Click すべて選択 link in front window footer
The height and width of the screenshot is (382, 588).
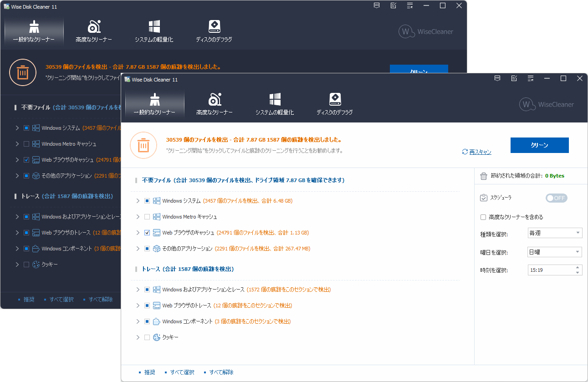(182, 372)
